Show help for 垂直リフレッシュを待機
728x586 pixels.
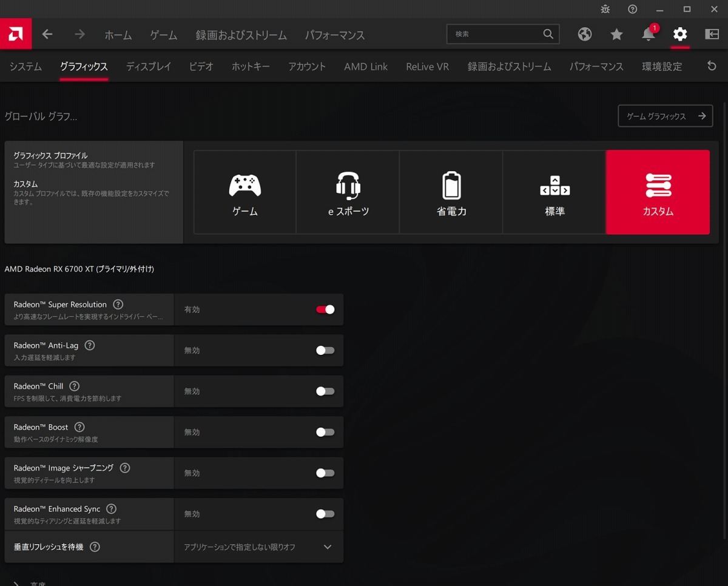(x=95, y=547)
